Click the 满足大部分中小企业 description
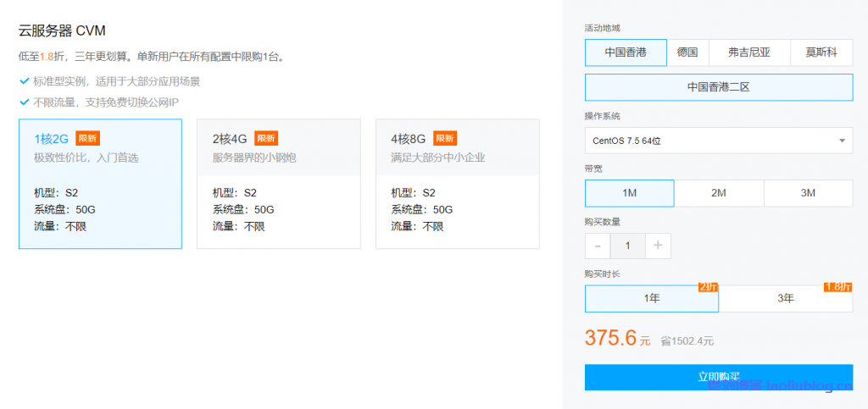The width and height of the screenshot is (868, 409). tap(438, 158)
